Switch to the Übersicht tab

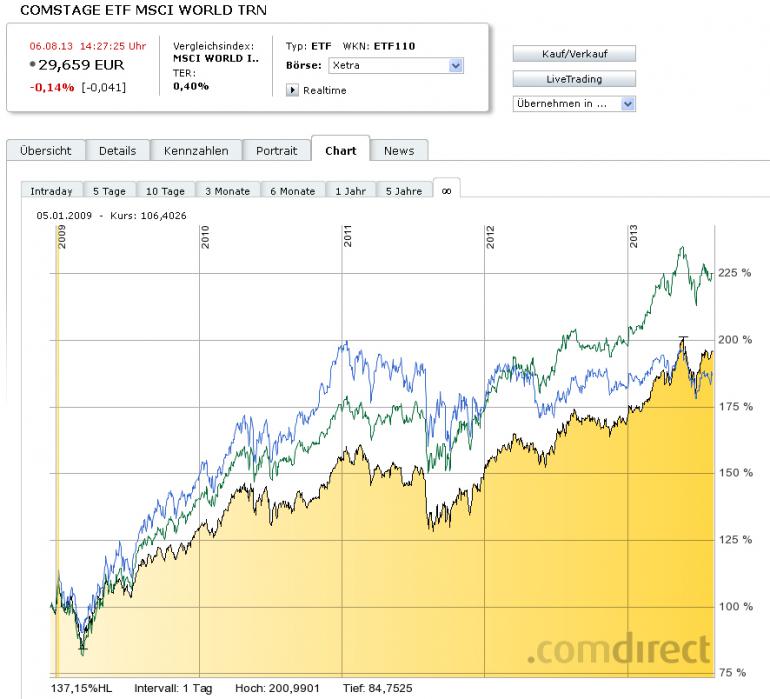click(45, 151)
